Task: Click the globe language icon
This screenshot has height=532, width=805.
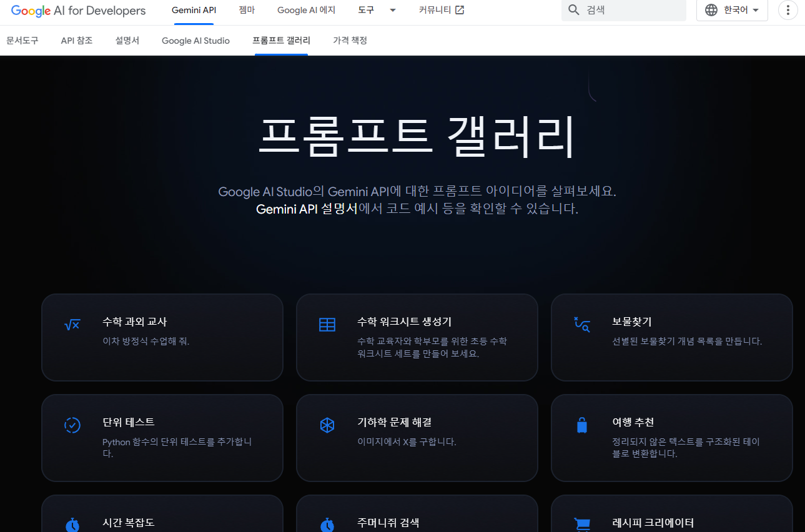Action: pyautogui.click(x=711, y=10)
